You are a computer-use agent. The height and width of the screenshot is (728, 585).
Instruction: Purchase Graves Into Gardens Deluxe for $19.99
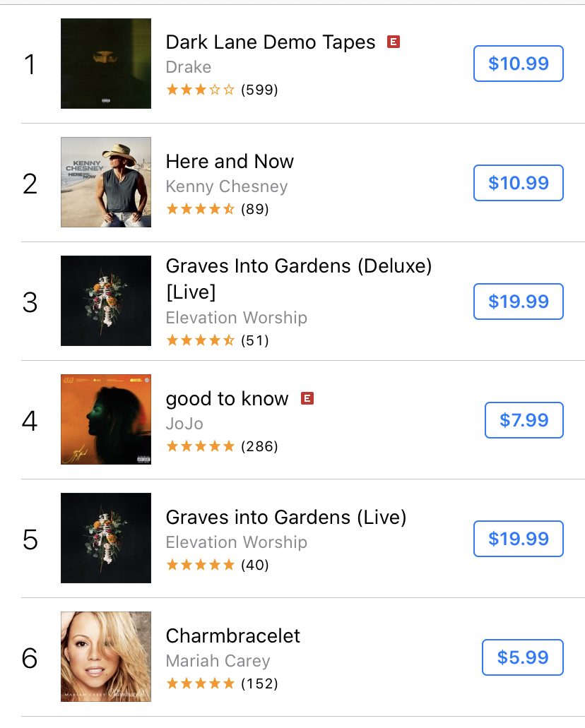click(518, 302)
